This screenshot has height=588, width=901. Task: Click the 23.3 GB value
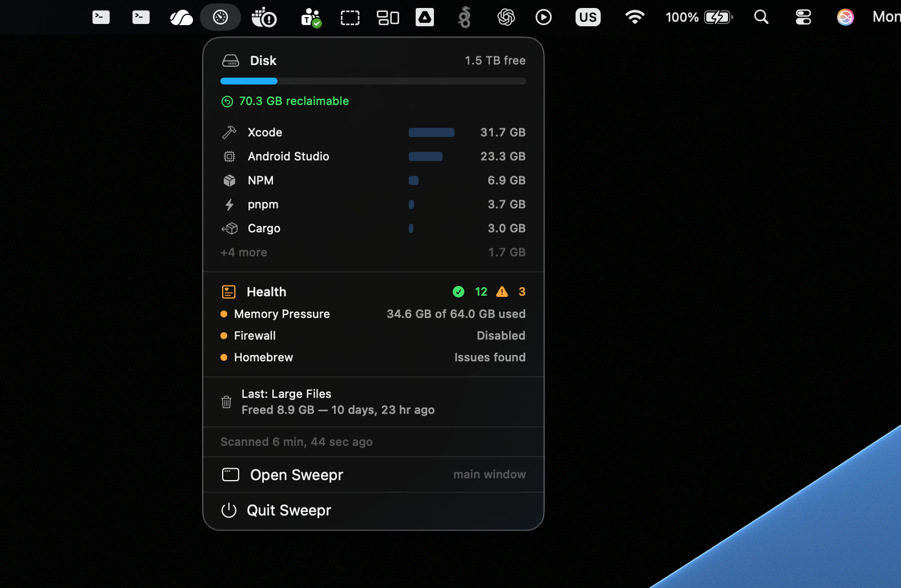click(x=503, y=156)
